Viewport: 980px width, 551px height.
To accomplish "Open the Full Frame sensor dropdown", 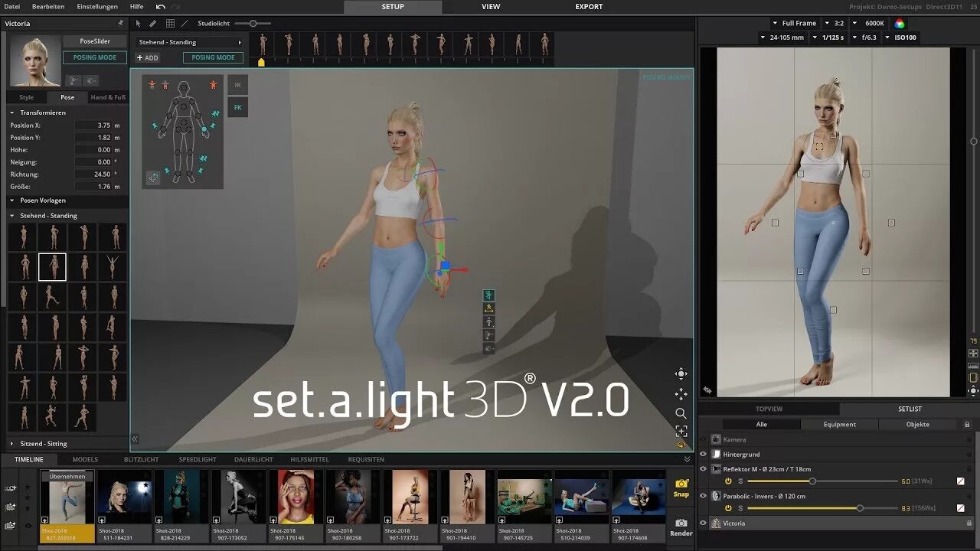I will [x=795, y=24].
